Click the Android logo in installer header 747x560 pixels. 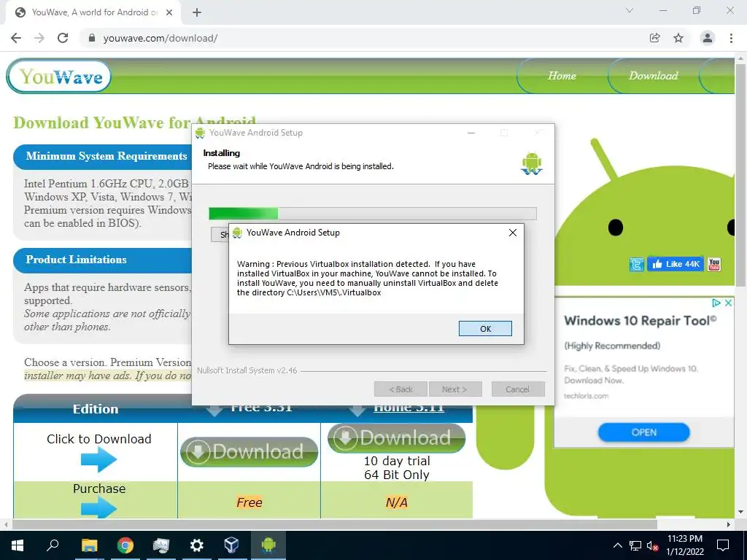[532, 163]
